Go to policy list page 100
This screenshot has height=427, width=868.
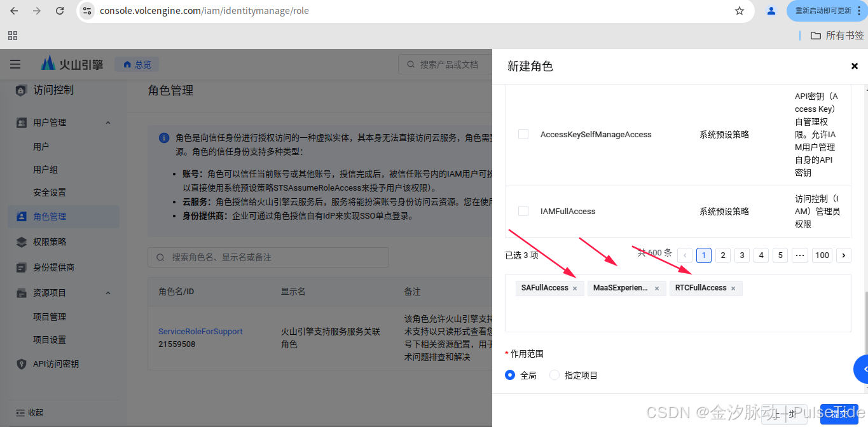[822, 255]
